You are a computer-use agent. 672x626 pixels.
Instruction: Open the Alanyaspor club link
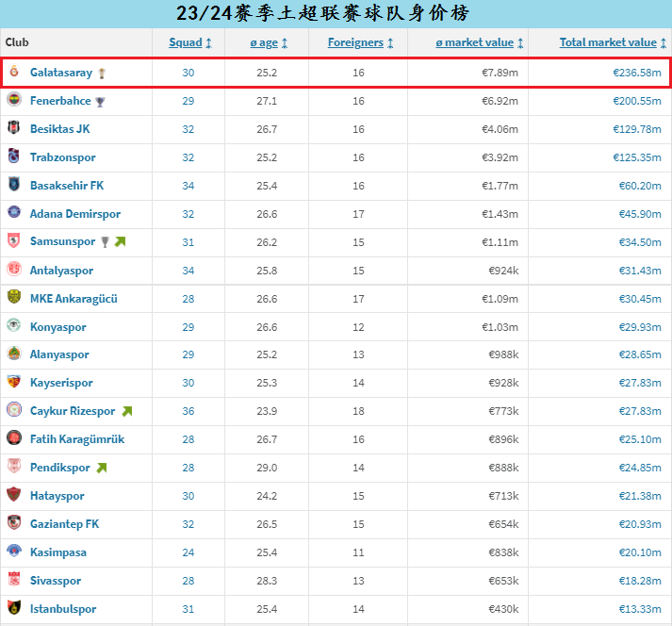click(59, 354)
